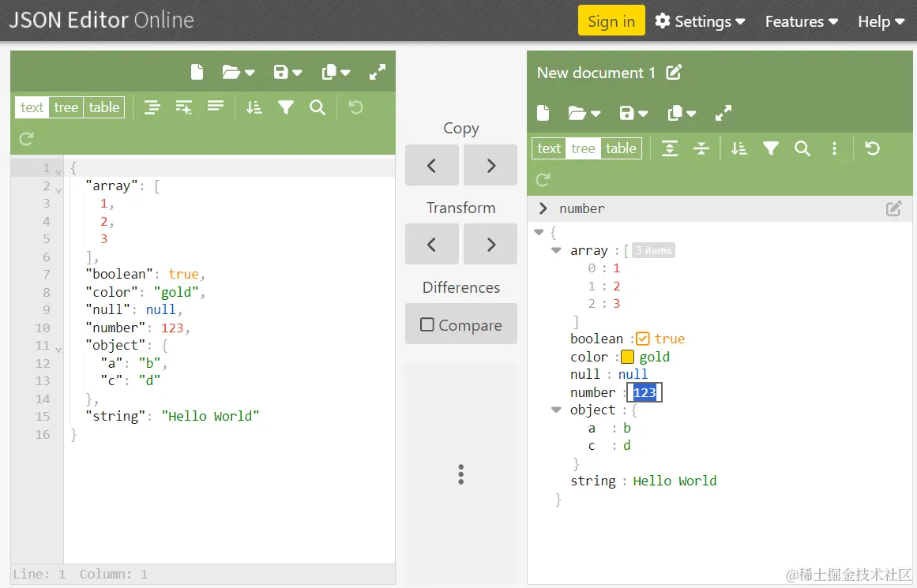Open the file menu in right panel
Screen dimensions: 917x588
click(584, 113)
